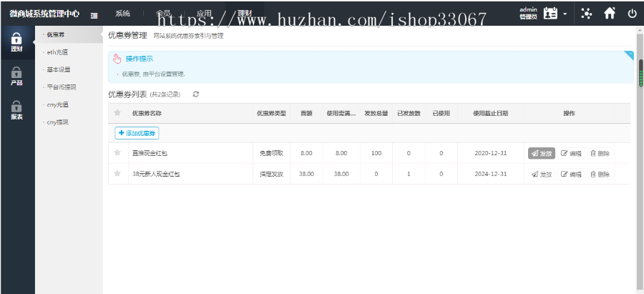Click the 已使用 column header
Viewport: 644px width, 294px height.
(x=441, y=113)
